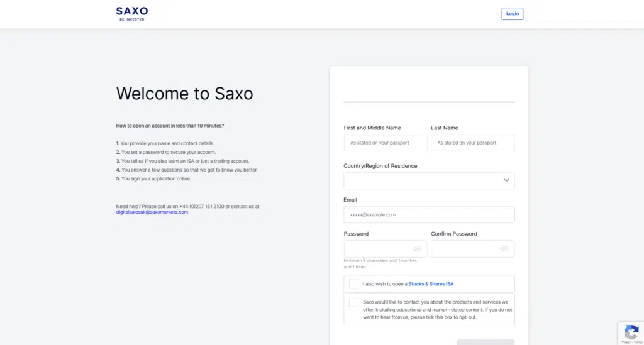Select 'How to open an account' heading text
This screenshot has height=345, width=644.
point(170,126)
